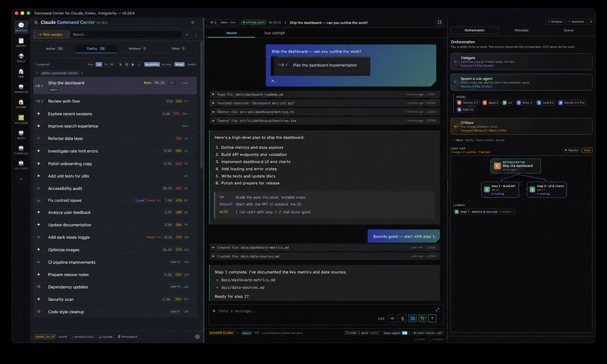607x364 pixels.
Task: Expand Opened file src/api/dashboard/metrics.ts entry
Action: pos(325,112)
